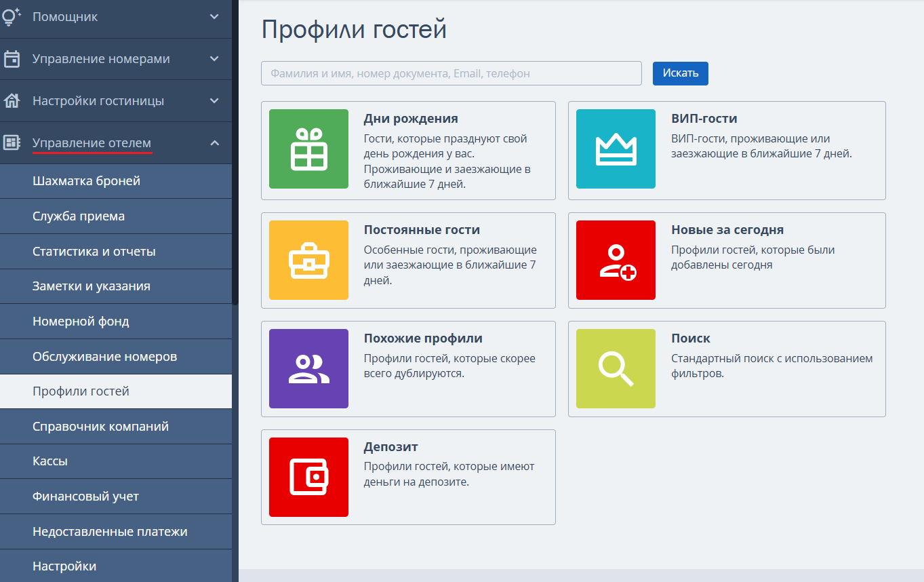This screenshot has width=924, height=582.
Task: Open Настройки at sidebar bottom
Action: point(116,566)
